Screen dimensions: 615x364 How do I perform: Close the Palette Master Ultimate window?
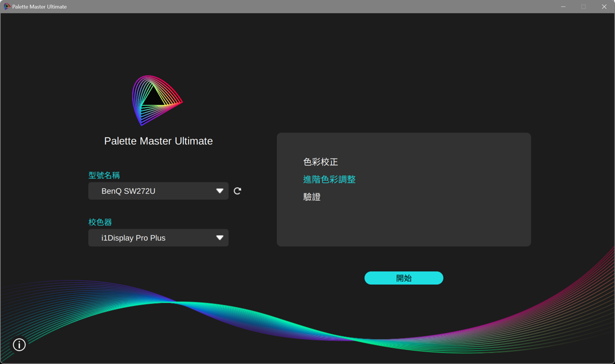604,7
